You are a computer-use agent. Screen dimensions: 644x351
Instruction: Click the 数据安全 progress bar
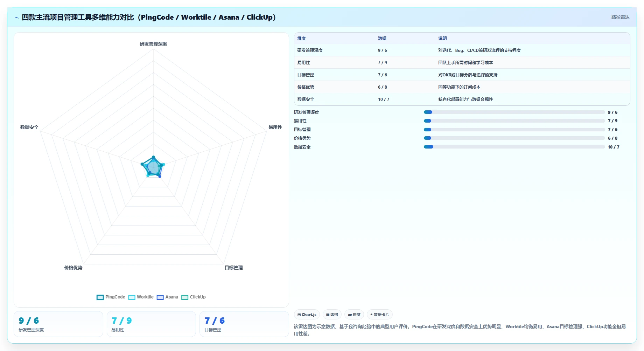point(514,147)
